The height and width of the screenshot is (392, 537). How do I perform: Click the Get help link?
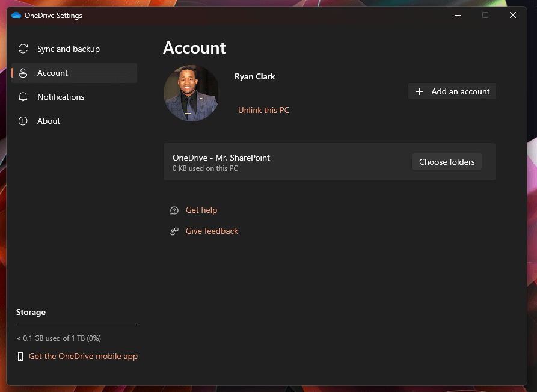[x=201, y=210]
